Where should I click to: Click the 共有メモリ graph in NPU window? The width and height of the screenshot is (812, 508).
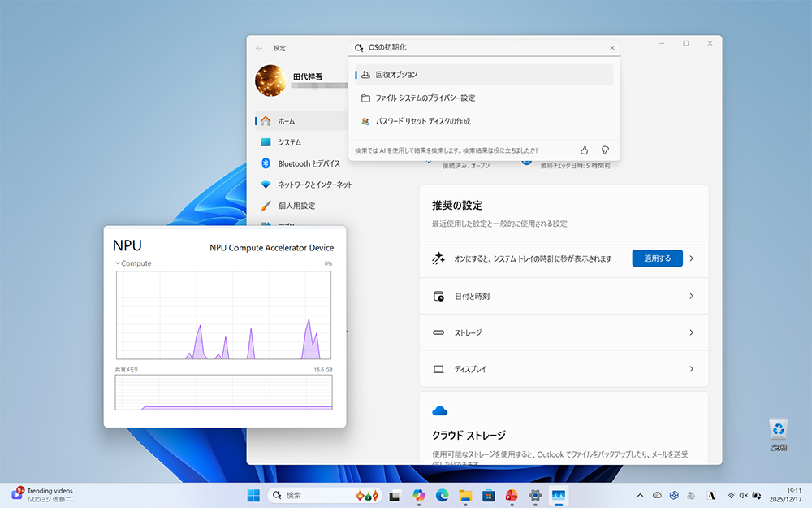pyautogui.click(x=224, y=393)
